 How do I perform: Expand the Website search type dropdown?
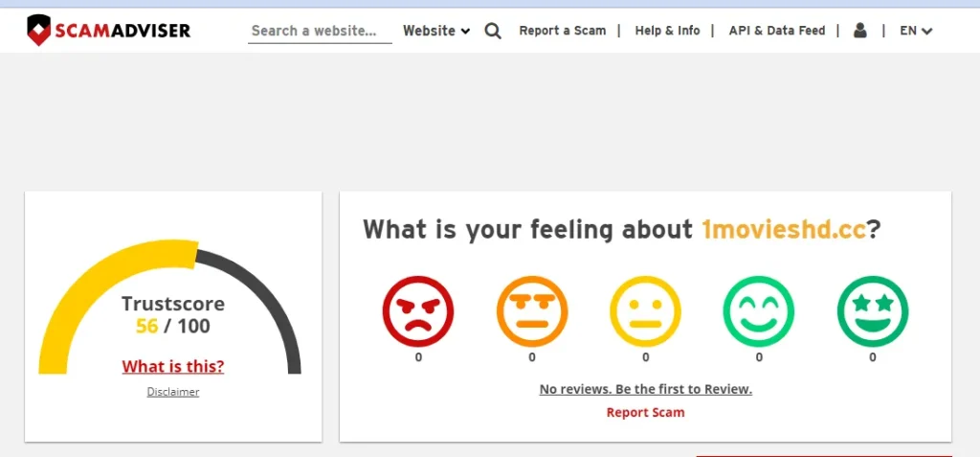pyautogui.click(x=436, y=31)
